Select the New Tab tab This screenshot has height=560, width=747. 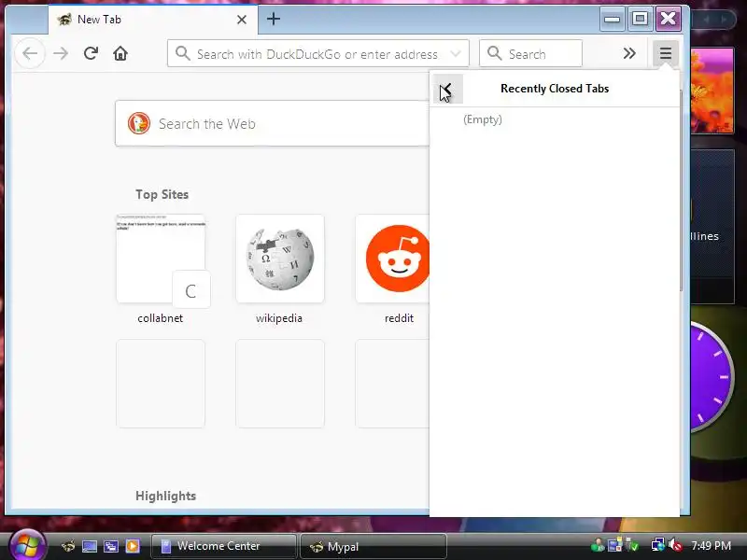[153, 20]
